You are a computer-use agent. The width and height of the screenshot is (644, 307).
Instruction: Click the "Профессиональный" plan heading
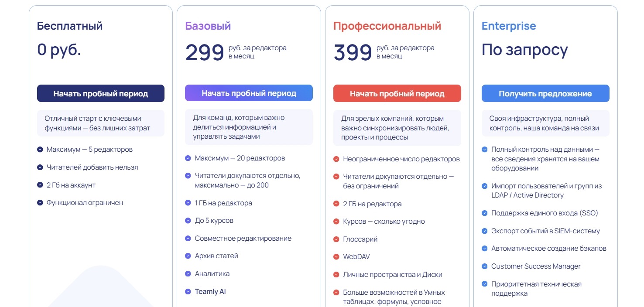tap(387, 26)
